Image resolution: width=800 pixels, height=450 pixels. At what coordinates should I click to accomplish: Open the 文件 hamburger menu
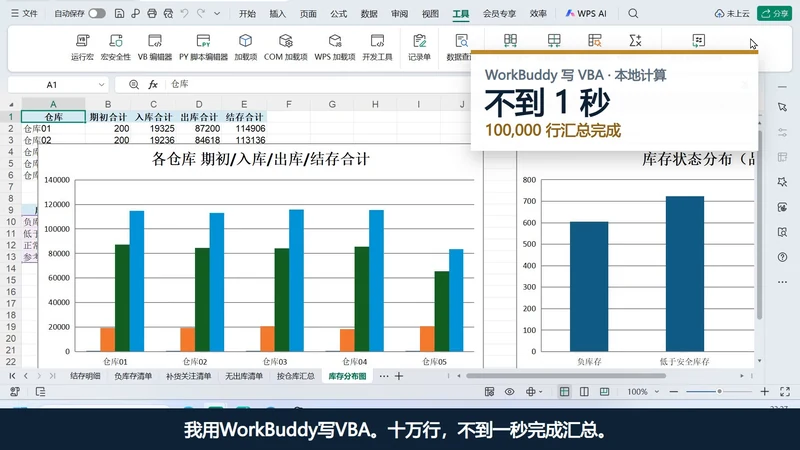(x=24, y=14)
